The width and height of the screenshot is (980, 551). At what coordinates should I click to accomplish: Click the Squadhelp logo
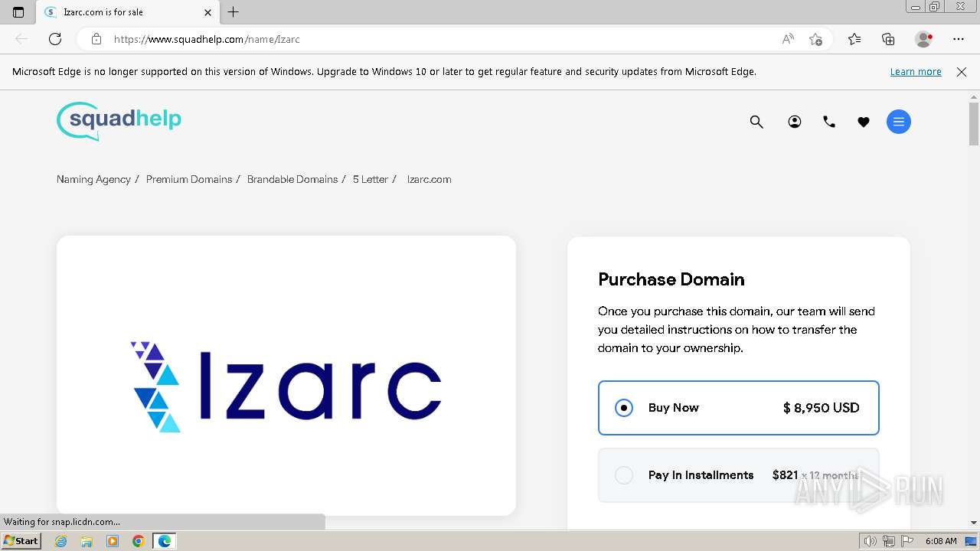click(119, 121)
